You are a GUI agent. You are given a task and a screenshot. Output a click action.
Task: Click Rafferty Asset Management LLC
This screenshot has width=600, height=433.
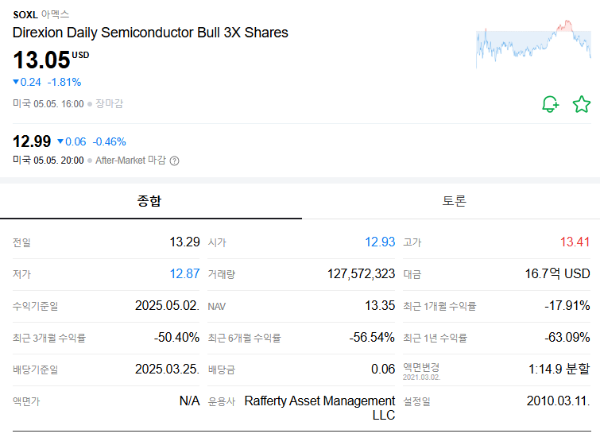[320, 408]
